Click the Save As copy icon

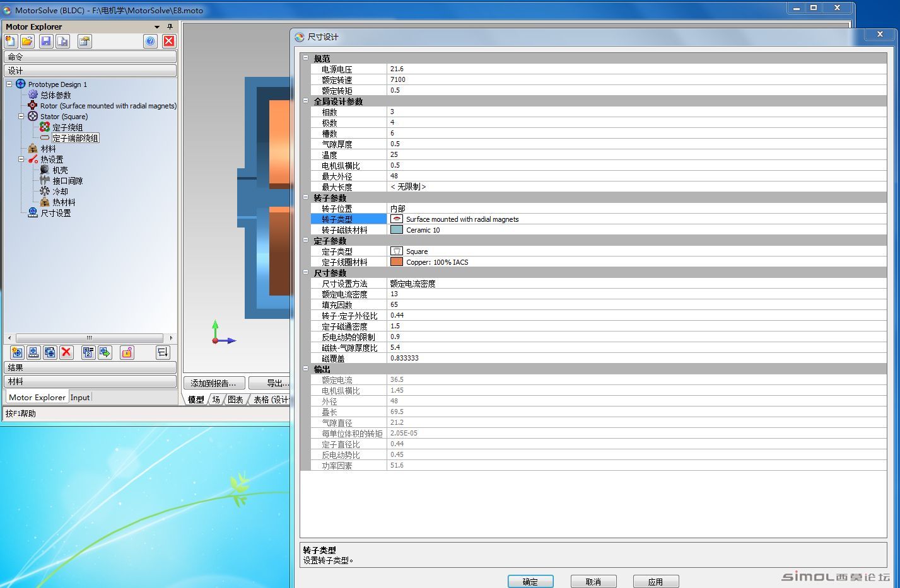pos(62,41)
